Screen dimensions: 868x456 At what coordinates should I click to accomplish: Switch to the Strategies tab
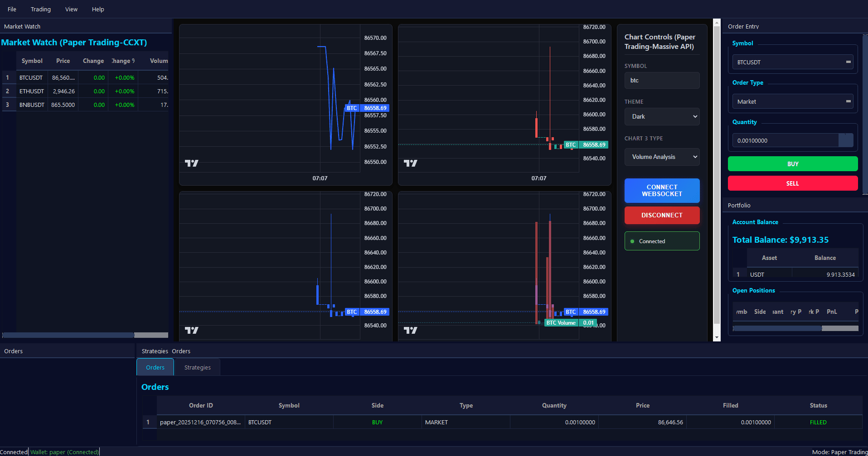click(x=197, y=367)
